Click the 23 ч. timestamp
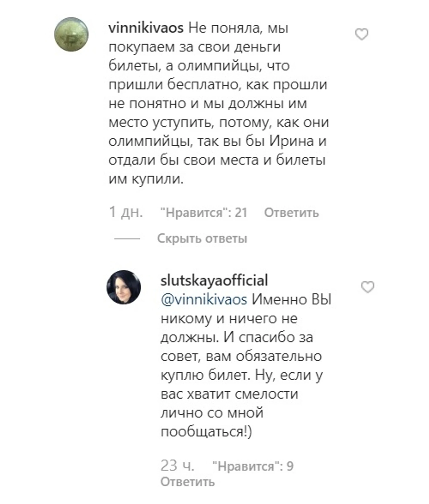 coord(177,466)
